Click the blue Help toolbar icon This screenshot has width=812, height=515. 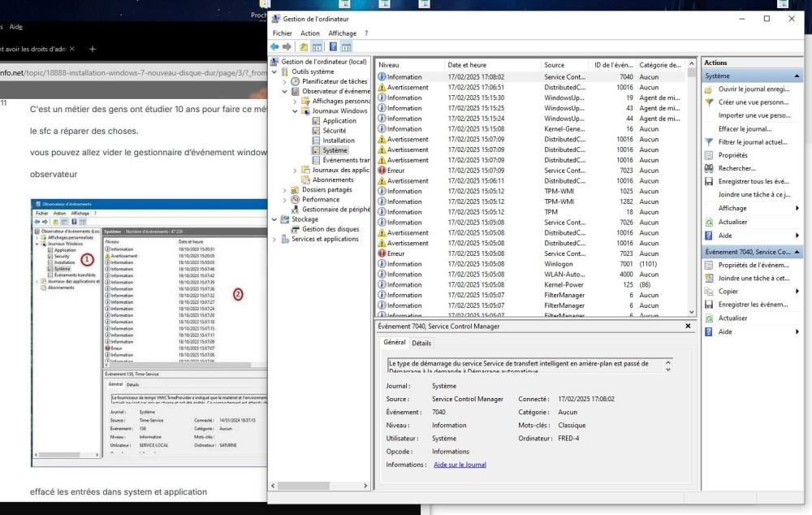(x=333, y=47)
